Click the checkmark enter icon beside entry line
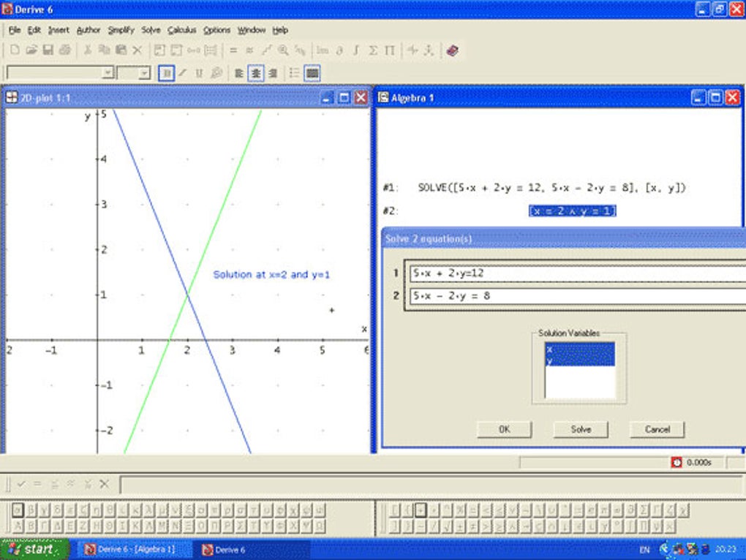The image size is (746, 560). pyautogui.click(x=21, y=484)
